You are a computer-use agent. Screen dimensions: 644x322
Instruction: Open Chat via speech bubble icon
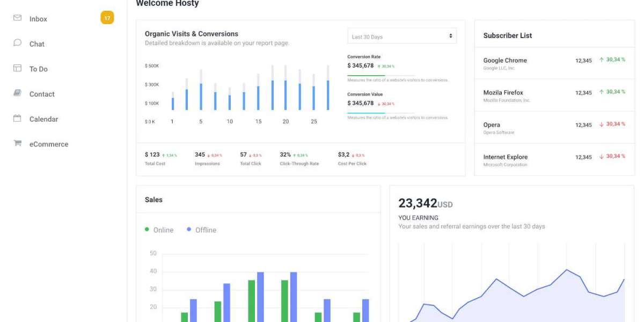(18, 43)
